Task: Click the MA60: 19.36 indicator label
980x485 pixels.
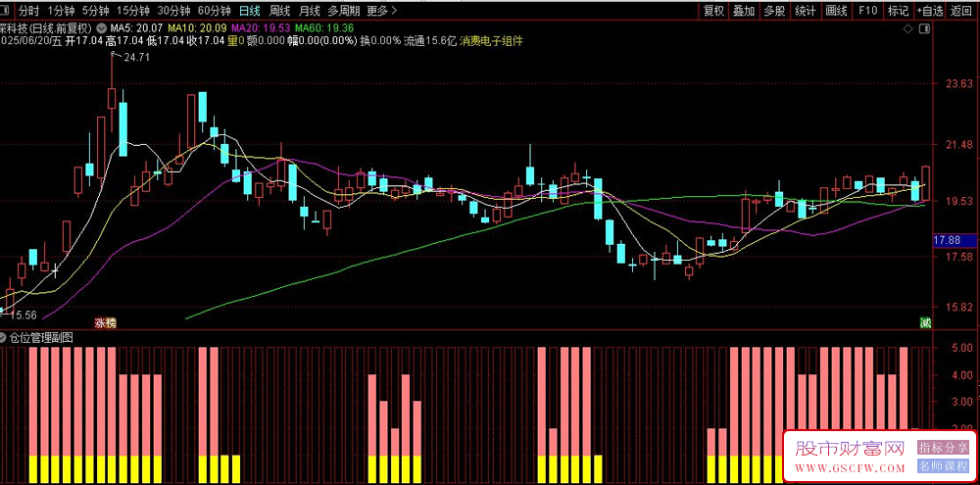Action: (x=325, y=28)
